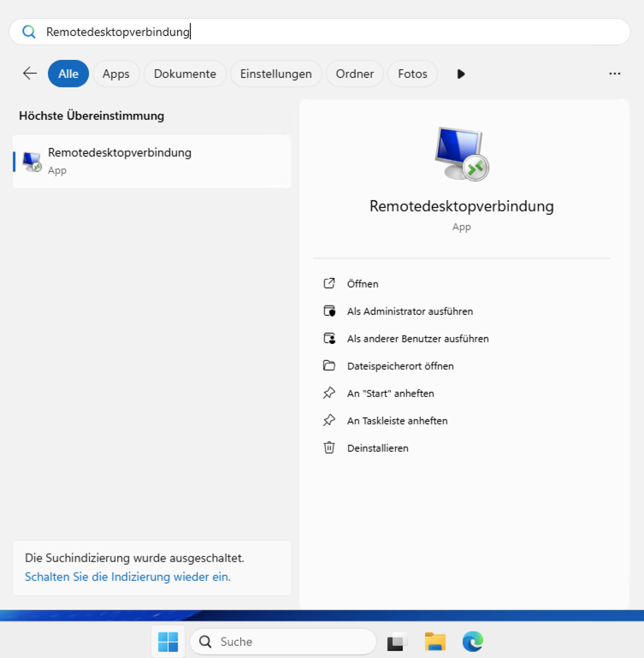Open Remotedesktopverbindung from best match list
The image size is (644, 658).
[x=120, y=160]
